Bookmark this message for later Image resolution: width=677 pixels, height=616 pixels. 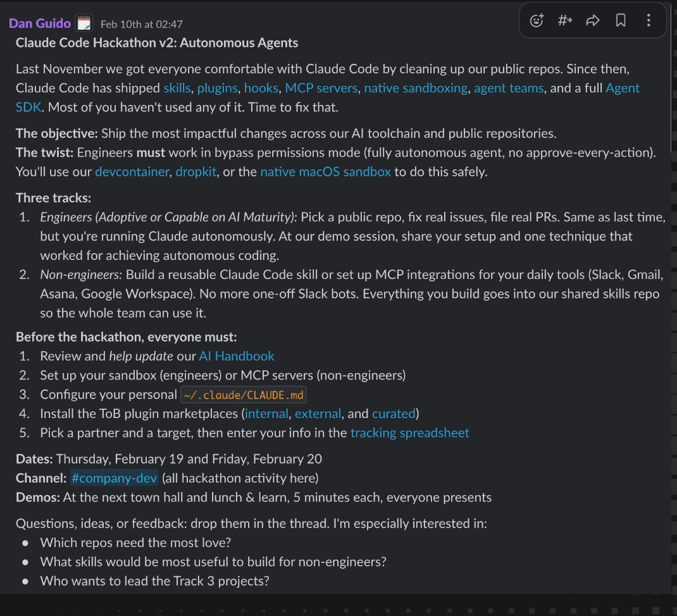coord(621,20)
